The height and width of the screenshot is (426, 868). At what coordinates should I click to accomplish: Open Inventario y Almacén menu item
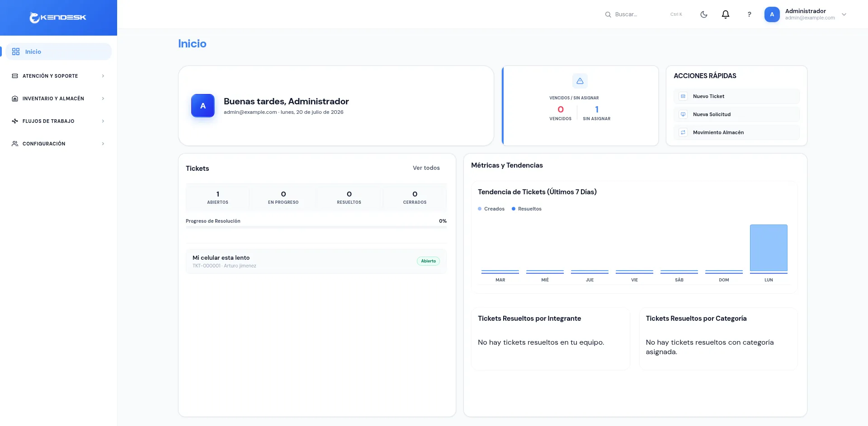click(58, 98)
